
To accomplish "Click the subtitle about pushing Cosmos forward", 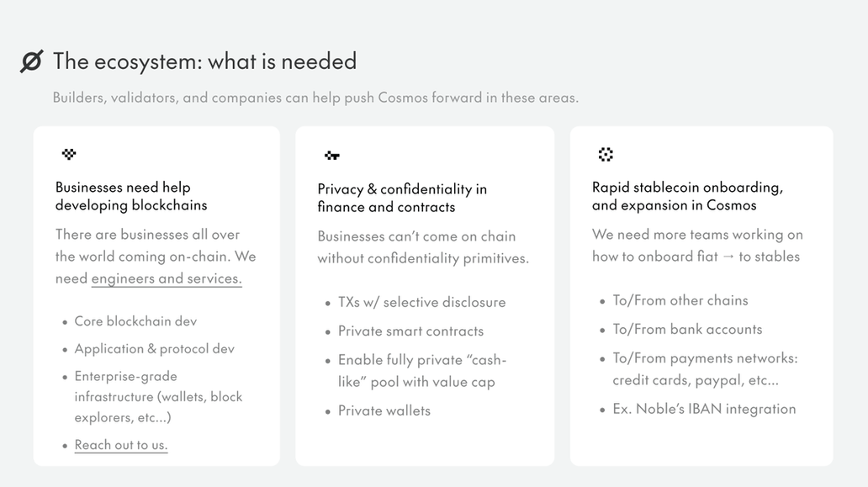I will coord(315,98).
